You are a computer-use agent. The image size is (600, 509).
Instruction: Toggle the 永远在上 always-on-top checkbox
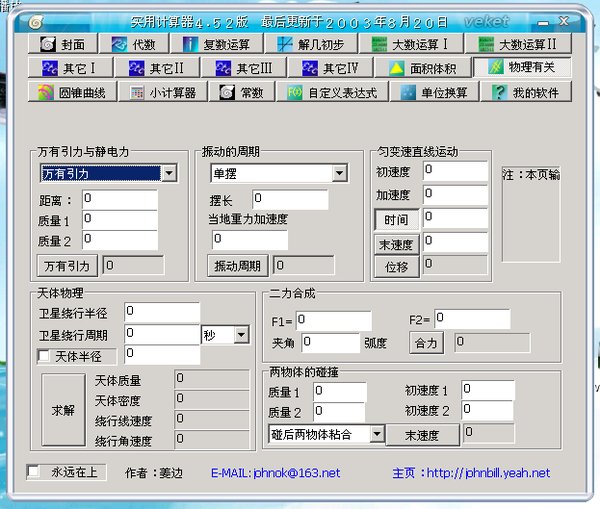[x=34, y=471]
